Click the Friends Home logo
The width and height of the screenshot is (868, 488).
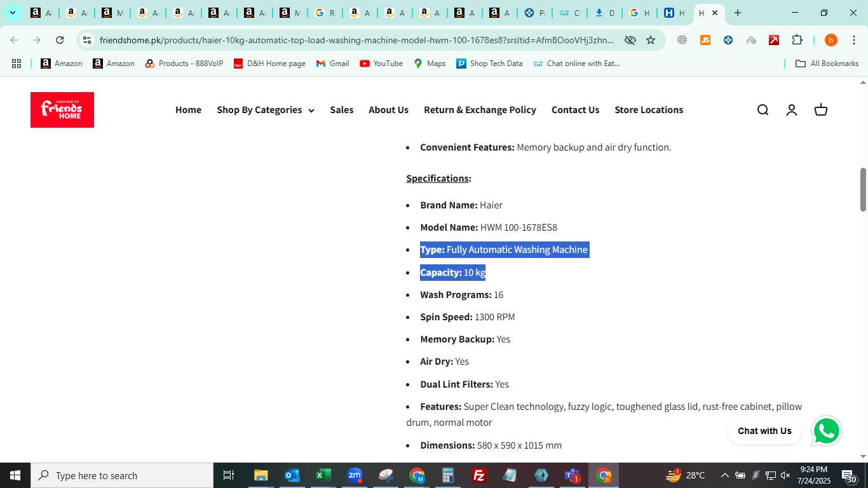coord(62,110)
